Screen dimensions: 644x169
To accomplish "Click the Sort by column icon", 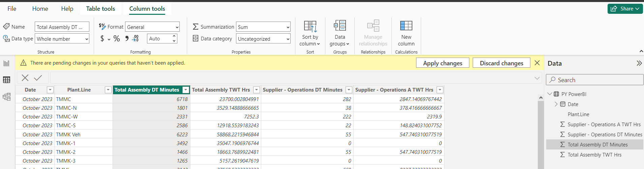I will 310,26.
